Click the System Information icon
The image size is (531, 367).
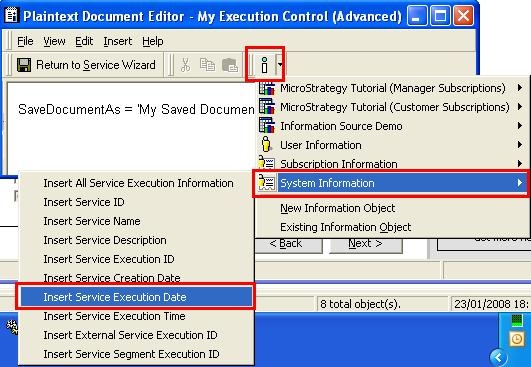coord(267,183)
